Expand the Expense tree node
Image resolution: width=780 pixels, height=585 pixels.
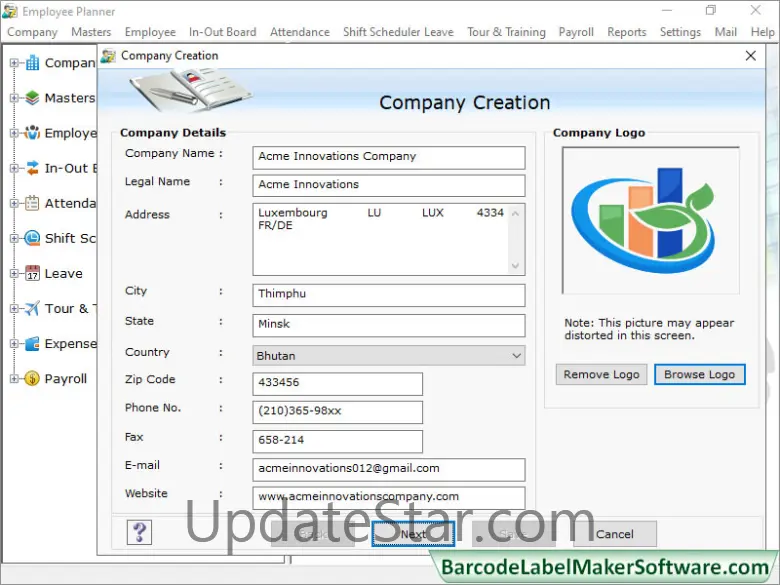14,344
